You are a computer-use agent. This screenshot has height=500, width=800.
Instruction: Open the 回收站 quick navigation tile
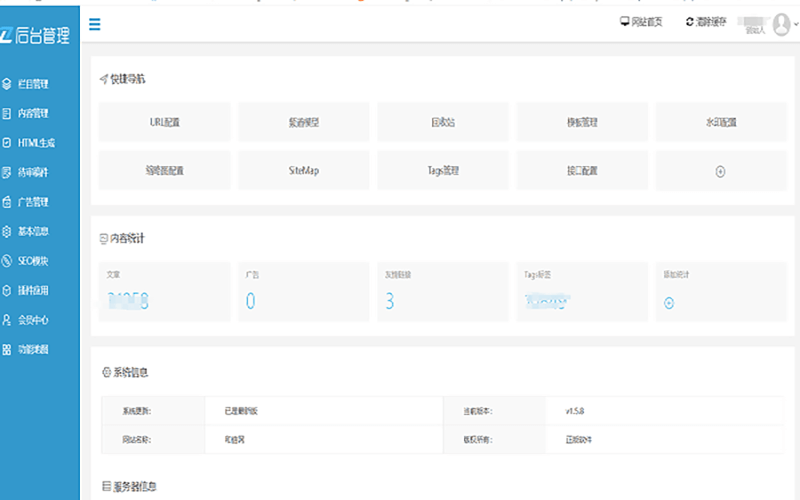click(443, 122)
